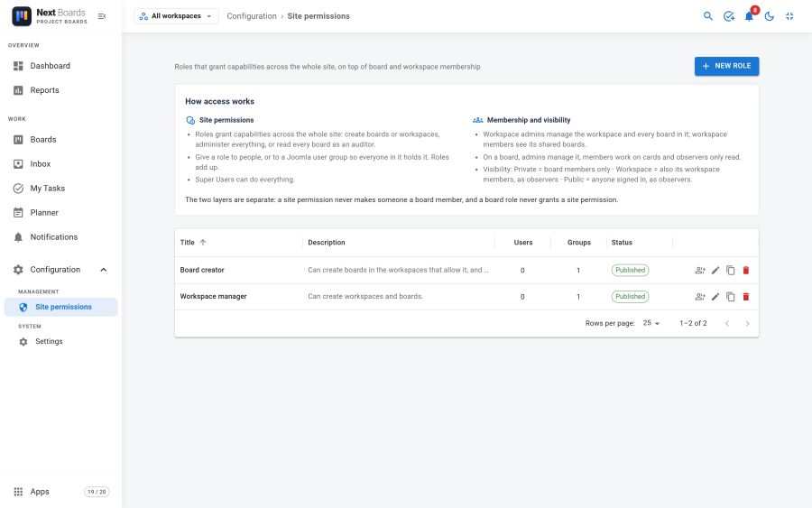Click the Planner calendar icon in sidebar

[x=18, y=212]
